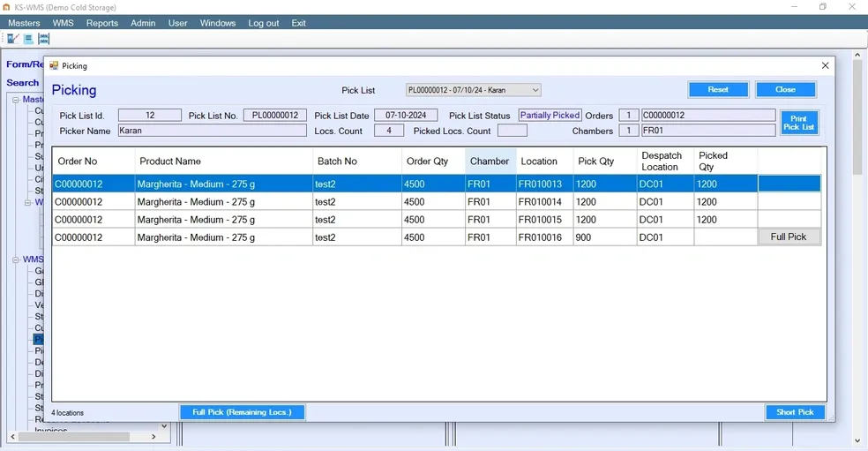Collapse the WMS tree node
Screen dimensions: 868x451
point(16,259)
